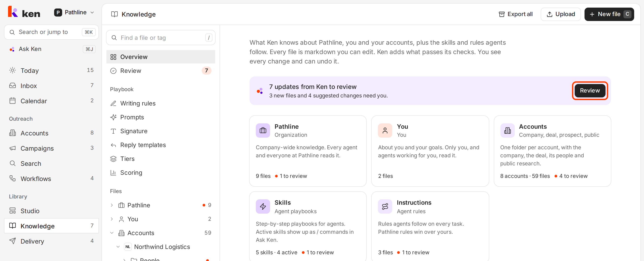Collapse the Northwind Logistics folder
The image size is (644, 261).
[118, 247]
